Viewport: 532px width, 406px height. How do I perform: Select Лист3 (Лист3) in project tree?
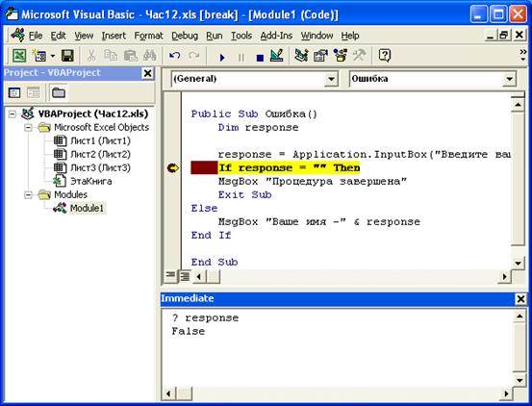click(x=100, y=168)
